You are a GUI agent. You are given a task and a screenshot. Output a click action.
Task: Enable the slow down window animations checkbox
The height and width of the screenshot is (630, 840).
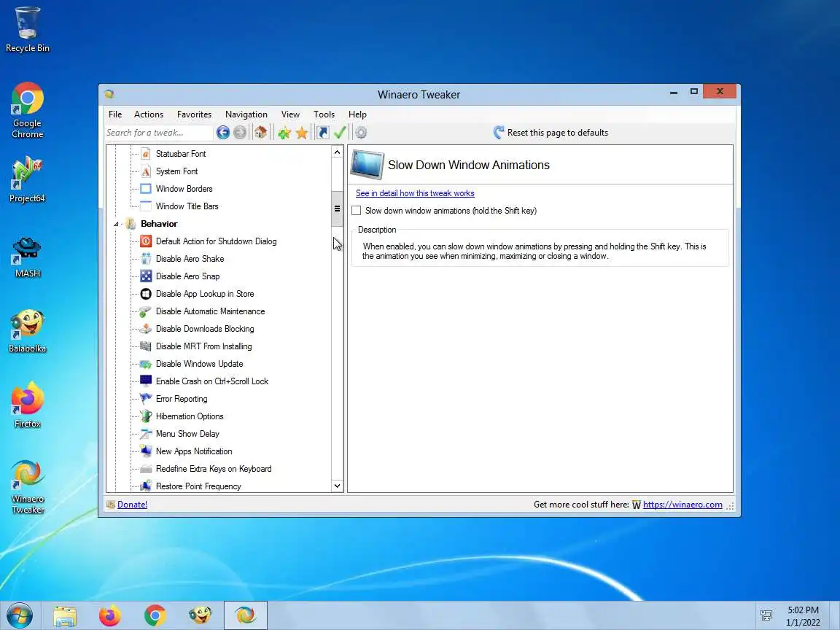pos(357,211)
